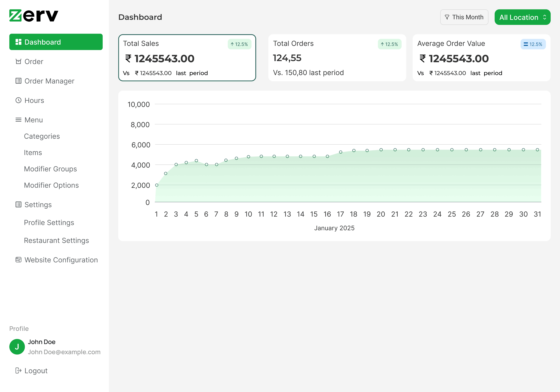Click the John Doe profile avatar
Image resolution: width=560 pixels, height=392 pixels.
click(x=17, y=347)
